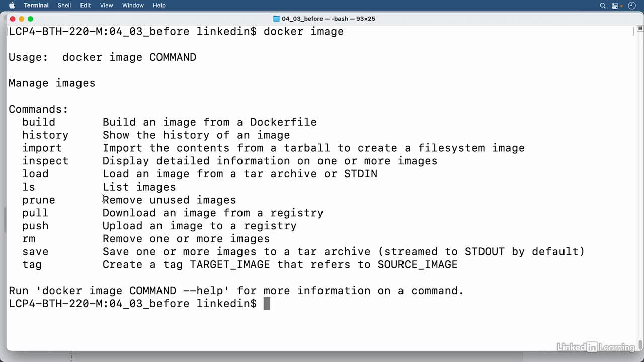
Task: Click 'Remove unused images' description
Action: tap(170, 200)
